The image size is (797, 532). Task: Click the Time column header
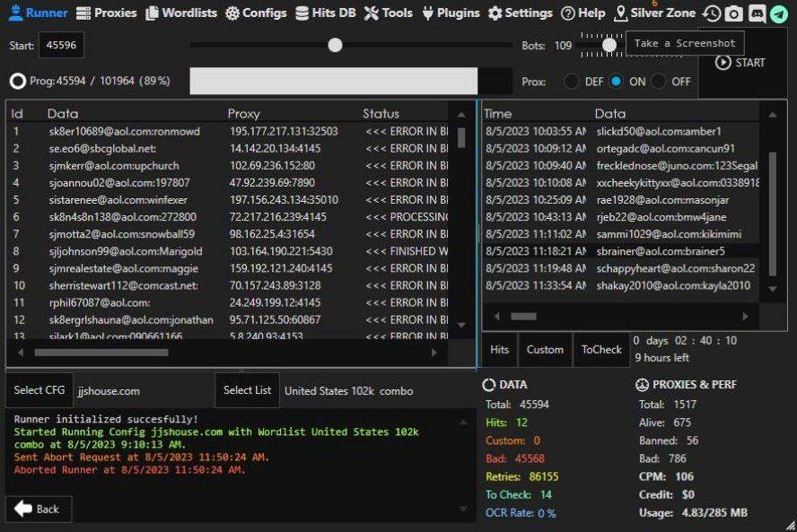(x=497, y=114)
